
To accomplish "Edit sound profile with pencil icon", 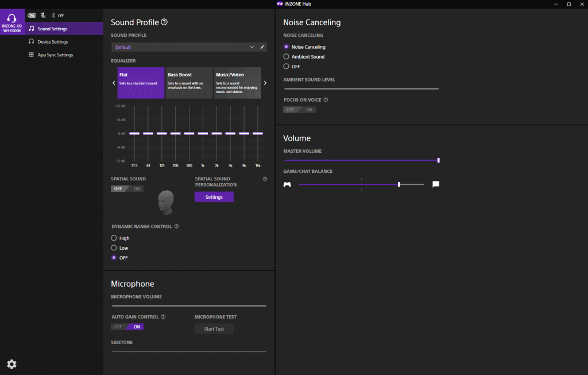I will click(x=262, y=47).
